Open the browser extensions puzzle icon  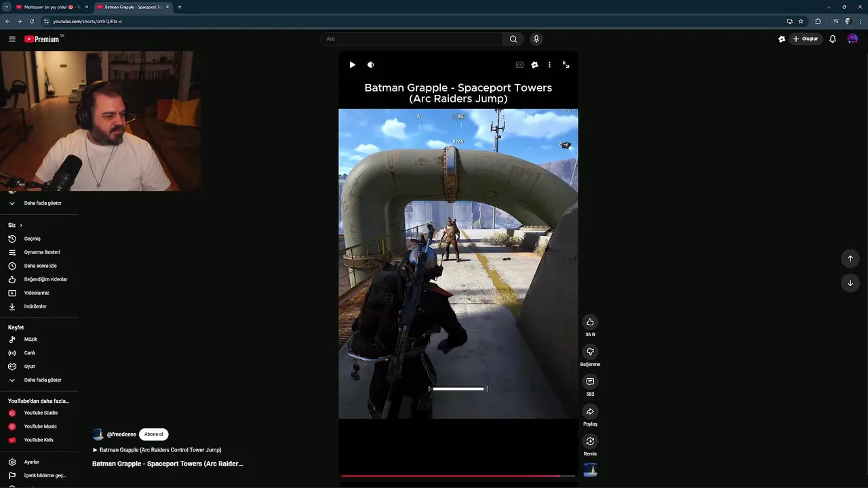pyautogui.click(x=817, y=21)
